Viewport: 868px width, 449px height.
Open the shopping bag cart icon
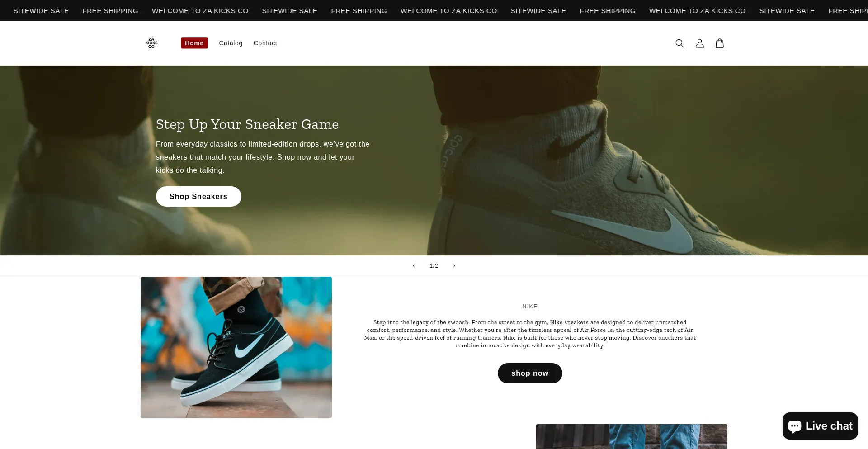coord(719,43)
